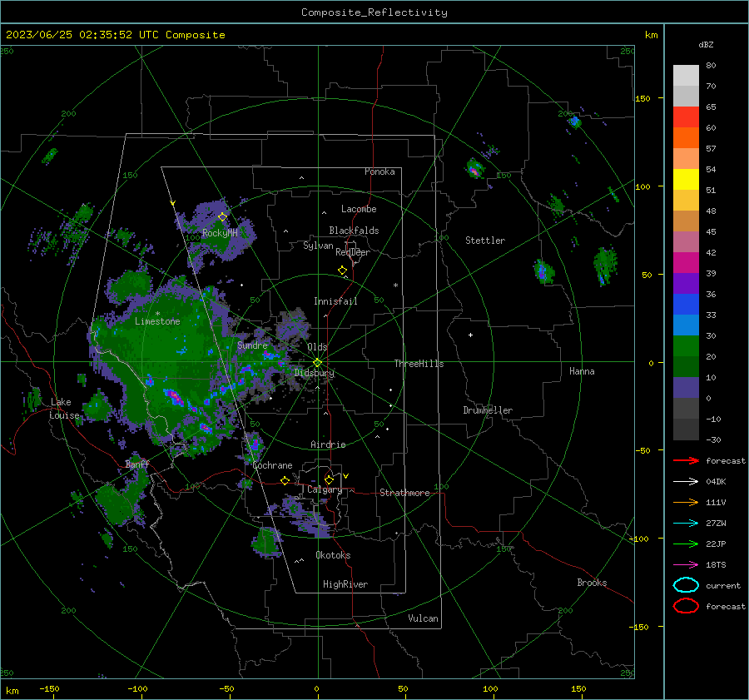The image size is (749, 700).
Task: Click the yellow diamond radar center marker
Action: 317,362
